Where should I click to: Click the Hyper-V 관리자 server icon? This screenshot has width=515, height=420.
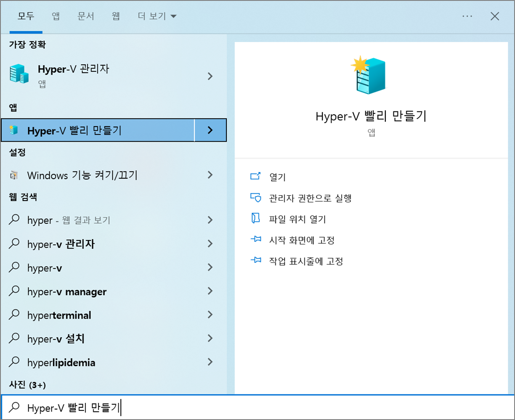click(x=19, y=74)
